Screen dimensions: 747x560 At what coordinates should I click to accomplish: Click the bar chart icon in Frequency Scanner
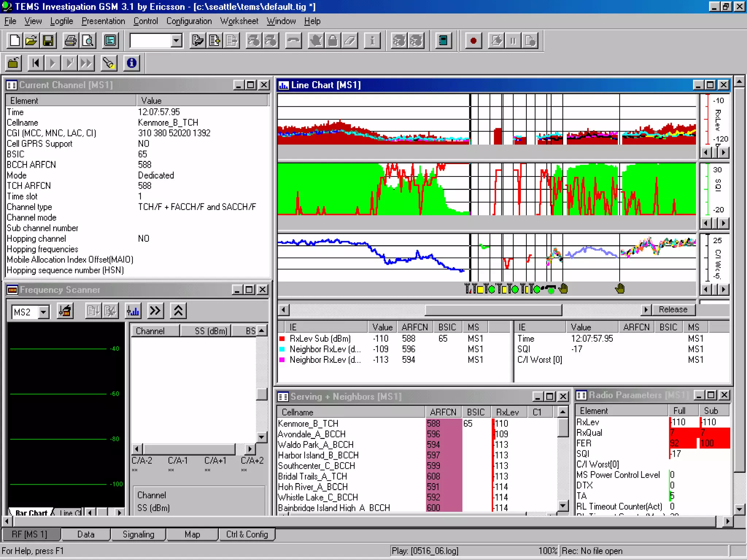click(133, 311)
